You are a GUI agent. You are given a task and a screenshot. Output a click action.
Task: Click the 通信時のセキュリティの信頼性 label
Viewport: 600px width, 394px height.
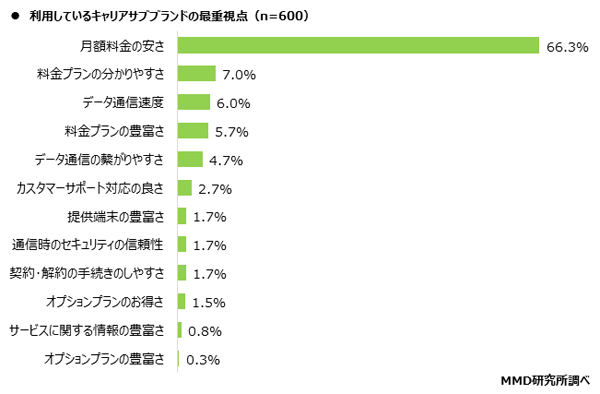(88, 244)
